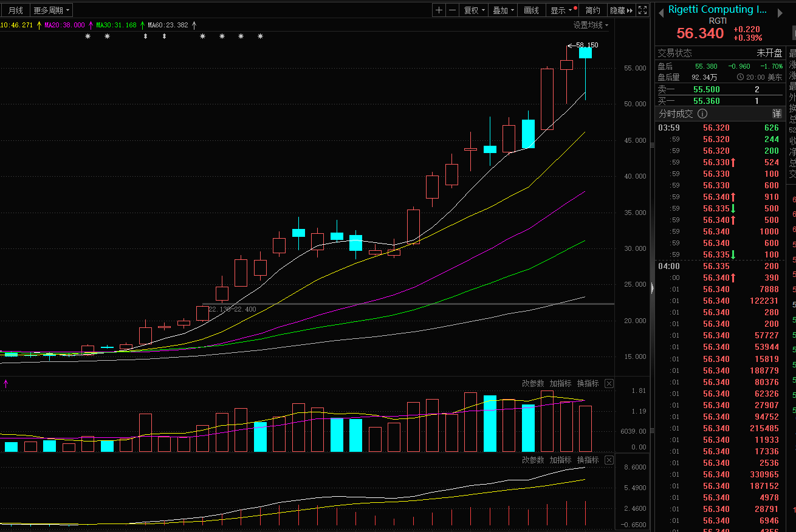Close the volume indicator panel
The height and width of the screenshot is (532, 796).
(609, 384)
